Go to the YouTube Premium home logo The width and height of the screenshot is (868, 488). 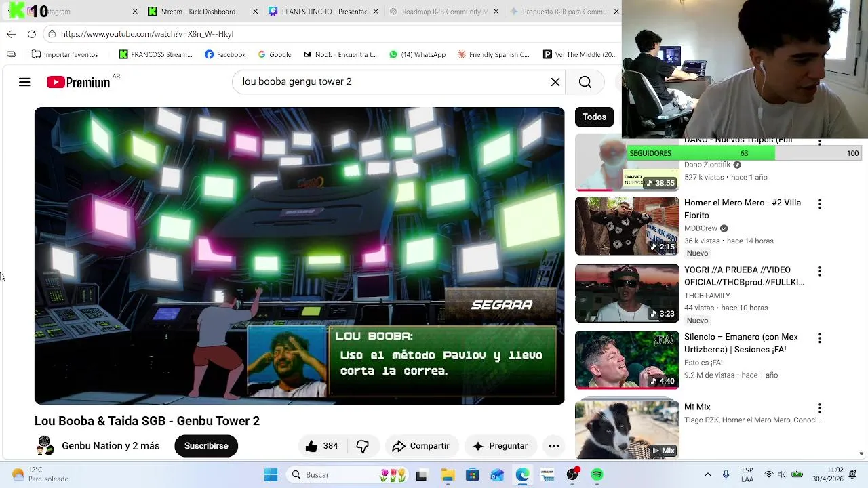point(79,82)
